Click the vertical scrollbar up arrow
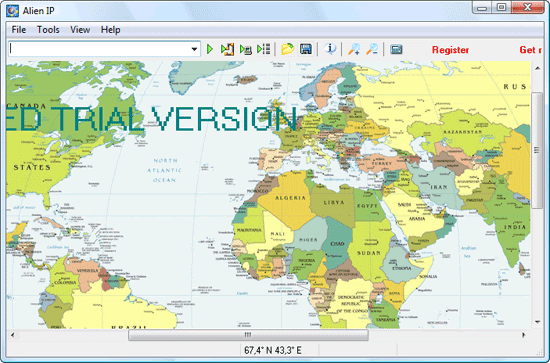The width and height of the screenshot is (550, 363). click(x=537, y=68)
